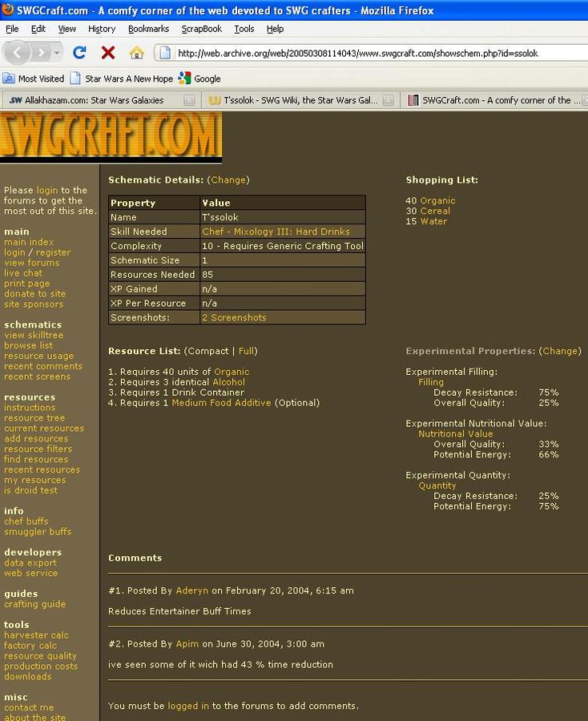Open the Bookmarks menu
Viewport: 588px width, 721px height.
click(x=148, y=29)
